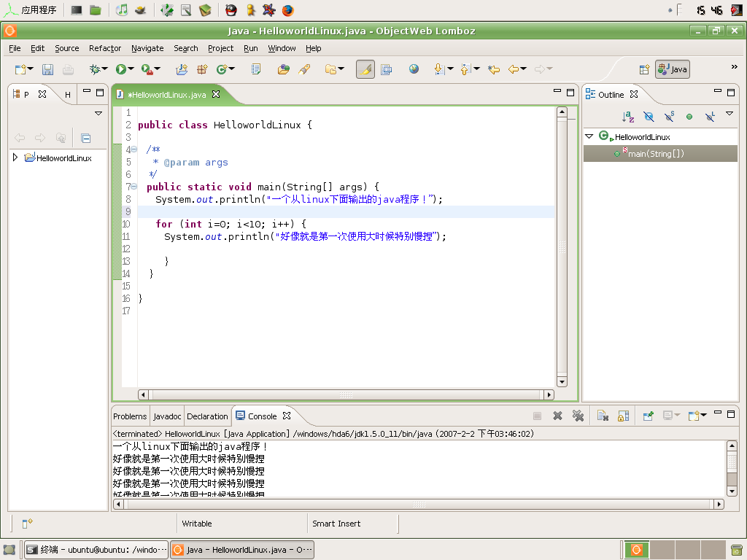Remove all terminated launches in Console
The width and height of the screenshot is (747, 560).
tap(578, 416)
